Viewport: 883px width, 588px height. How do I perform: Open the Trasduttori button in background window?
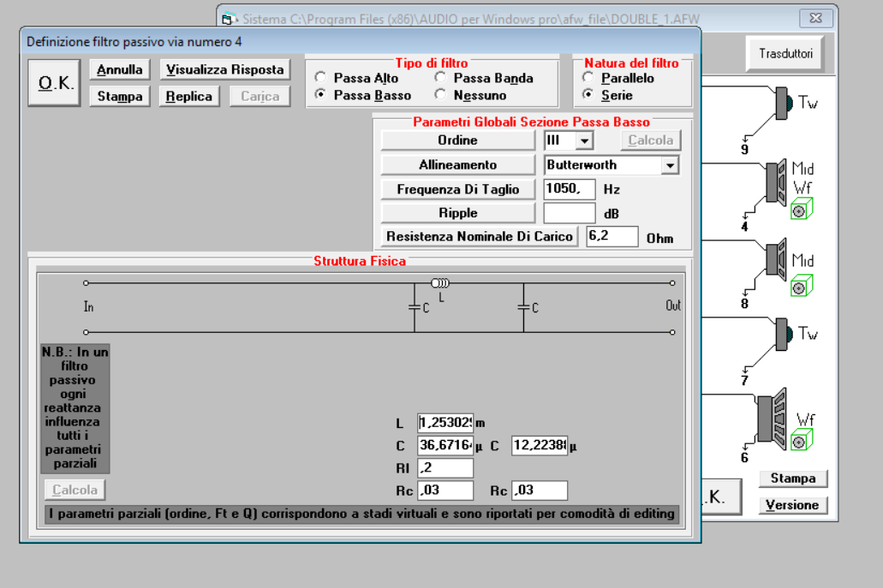click(x=785, y=54)
